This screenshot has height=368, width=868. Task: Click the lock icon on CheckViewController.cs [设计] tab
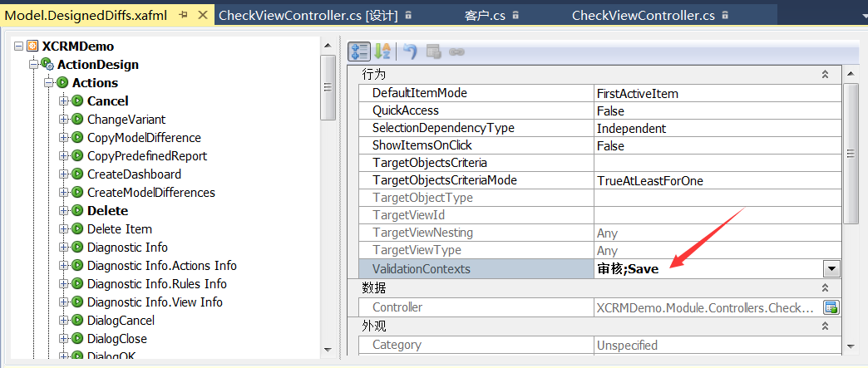(408, 16)
